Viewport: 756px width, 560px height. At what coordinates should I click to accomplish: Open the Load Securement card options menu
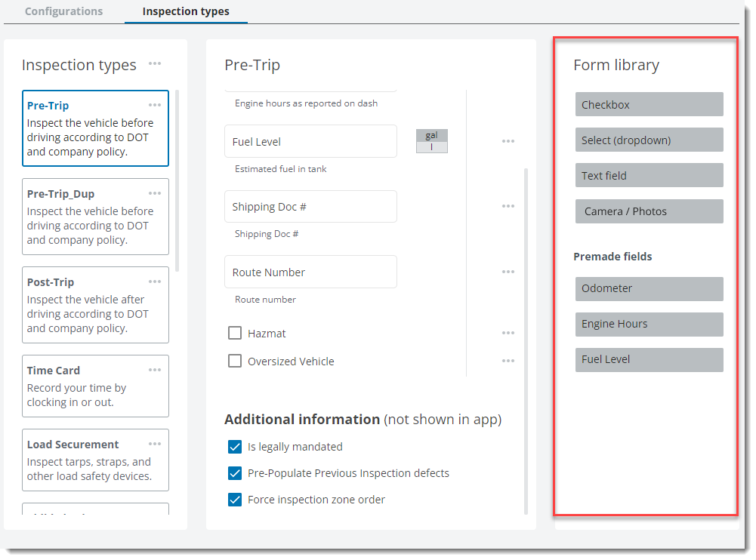click(x=155, y=444)
